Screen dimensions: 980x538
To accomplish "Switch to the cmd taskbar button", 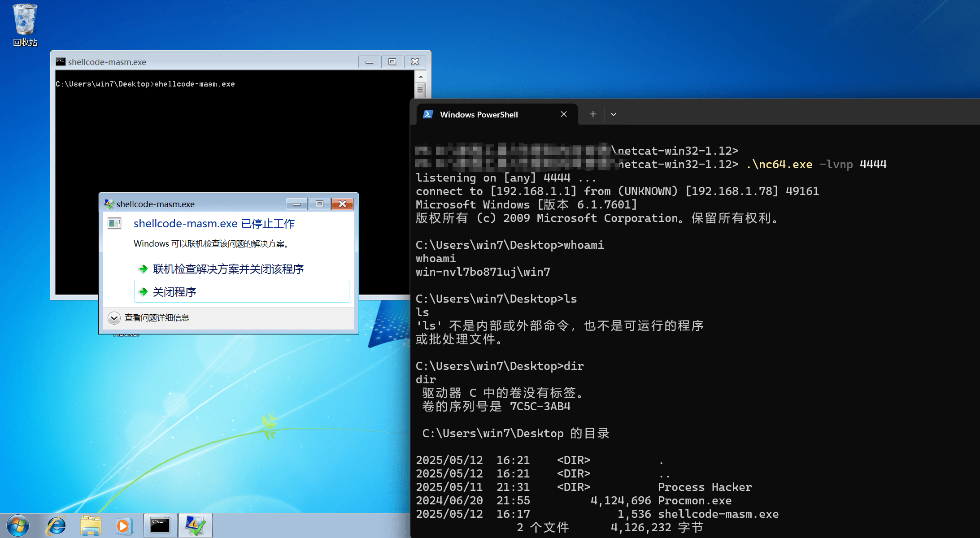I will click(x=160, y=525).
